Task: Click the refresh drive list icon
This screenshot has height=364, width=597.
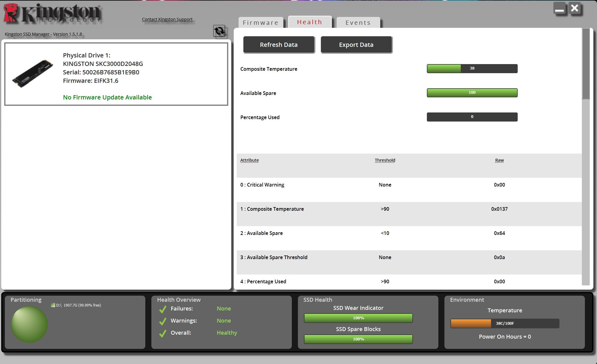Action: (x=219, y=31)
